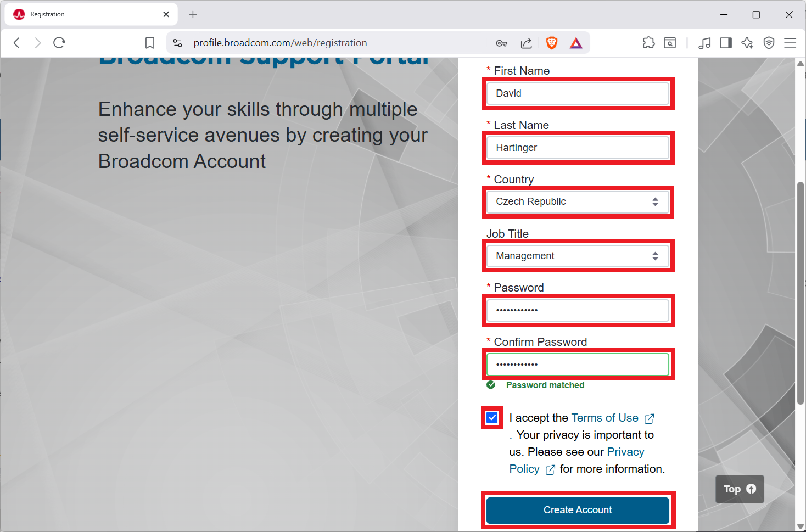Click inside the First Name field

[x=577, y=93]
